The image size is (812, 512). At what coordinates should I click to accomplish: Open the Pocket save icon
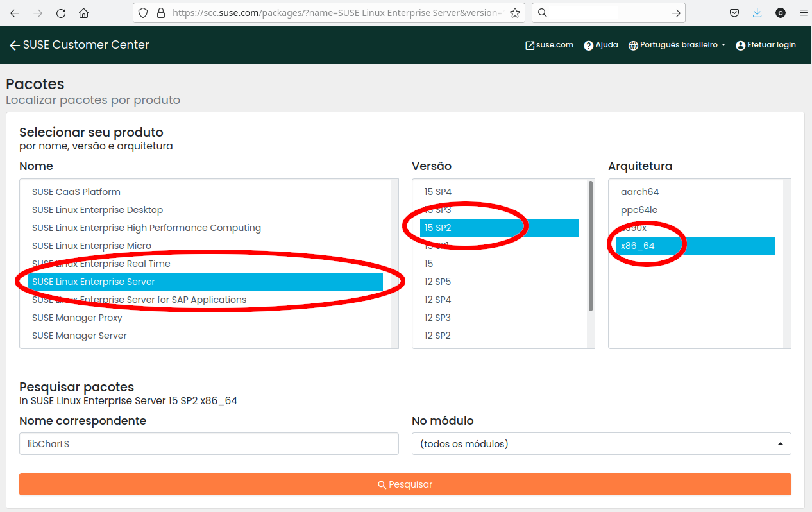pos(734,13)
